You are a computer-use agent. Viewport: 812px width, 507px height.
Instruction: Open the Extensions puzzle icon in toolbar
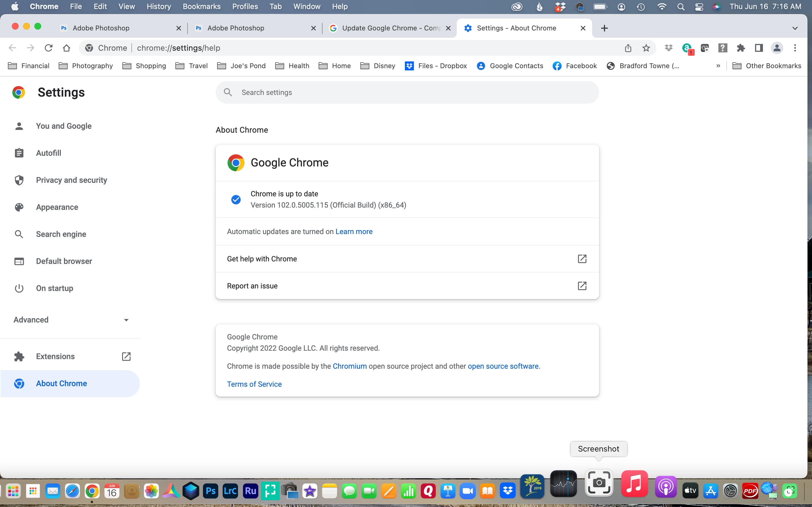(741, 48)
